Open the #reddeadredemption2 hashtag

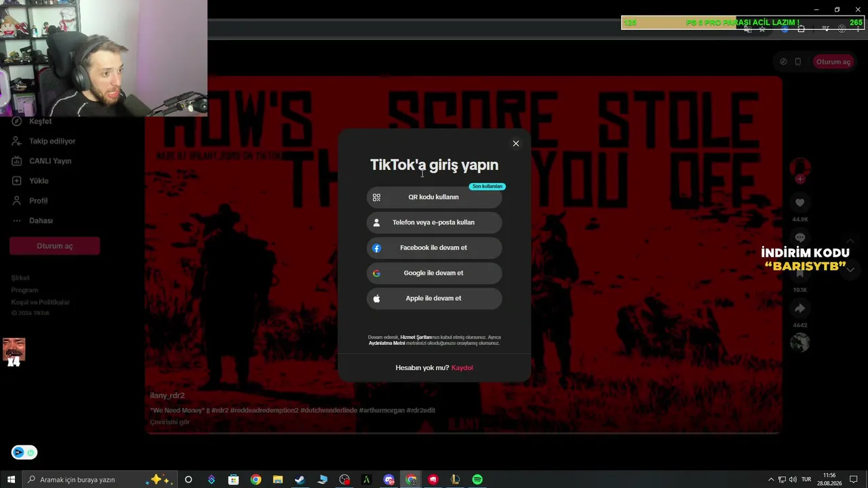[x=264, y=411]
